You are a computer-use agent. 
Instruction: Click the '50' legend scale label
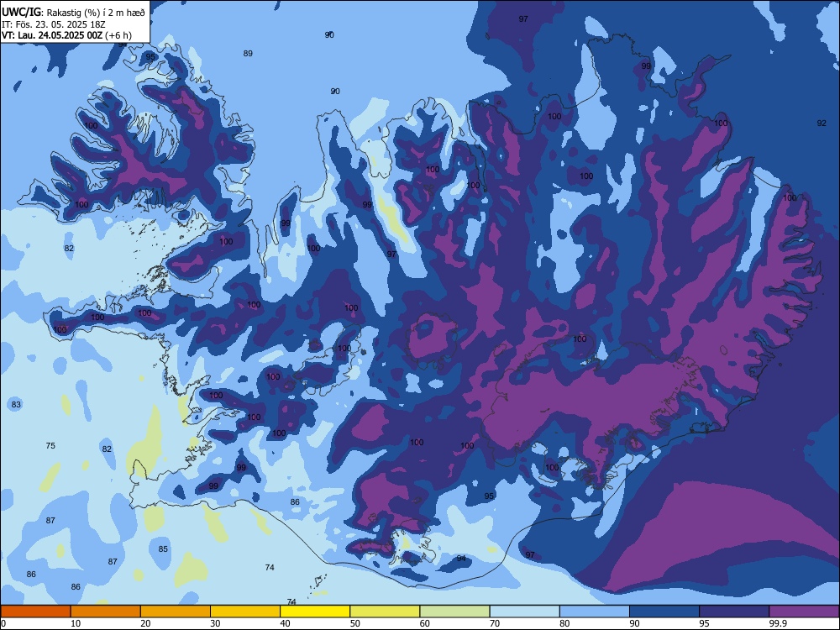pyautogui.click(x=354, y=623)
